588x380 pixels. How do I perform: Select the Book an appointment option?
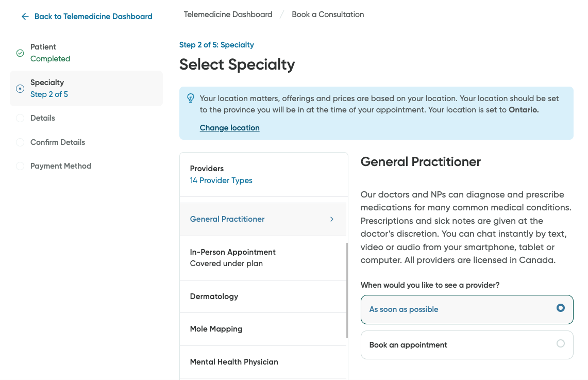coord(466,344)
